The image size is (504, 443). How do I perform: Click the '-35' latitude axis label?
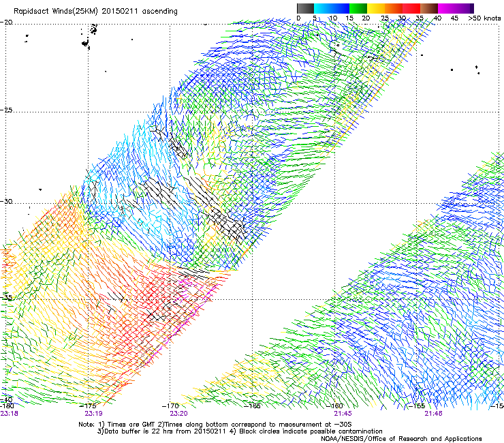(6, 298)
